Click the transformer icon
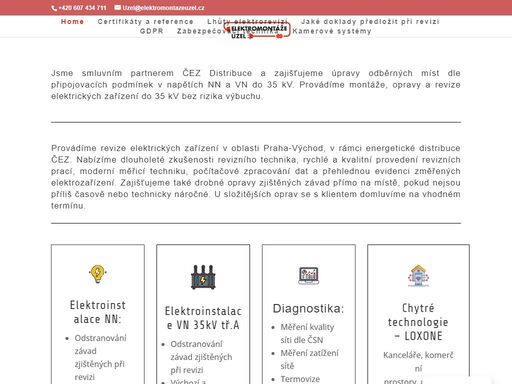 [x=203, y=277]
